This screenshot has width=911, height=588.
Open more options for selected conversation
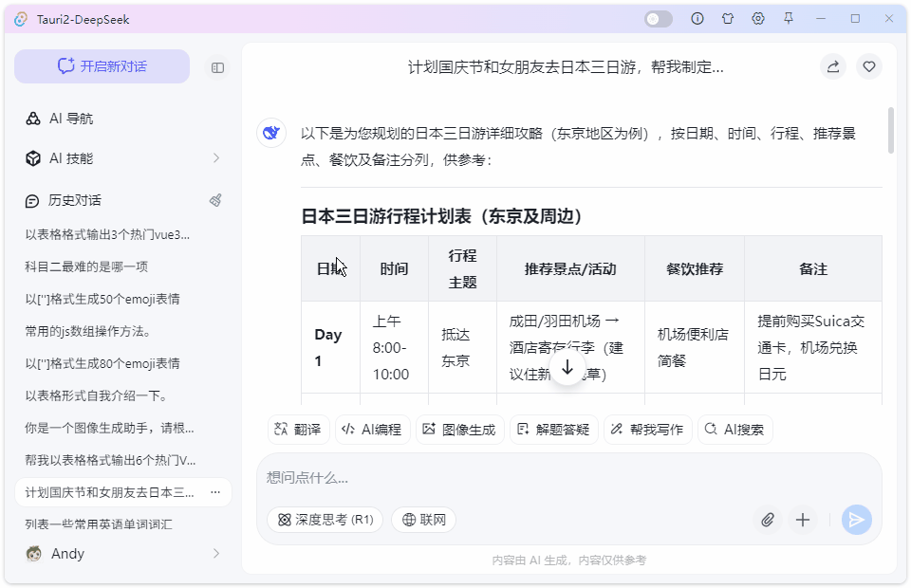pos(215,492)
